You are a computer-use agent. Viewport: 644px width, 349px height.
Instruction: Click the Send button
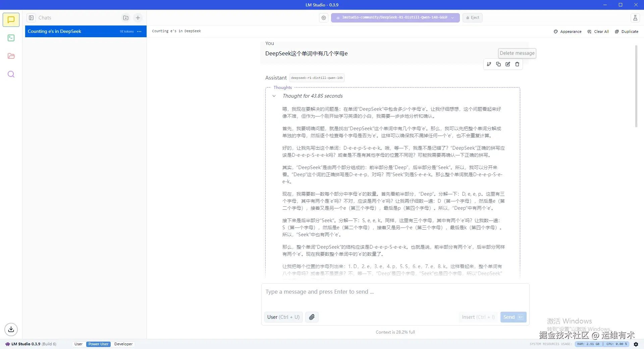click(513, 317)
